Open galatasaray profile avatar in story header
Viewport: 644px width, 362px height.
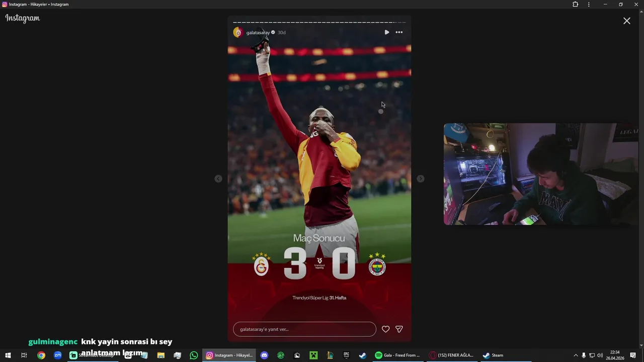click(238, 32)
